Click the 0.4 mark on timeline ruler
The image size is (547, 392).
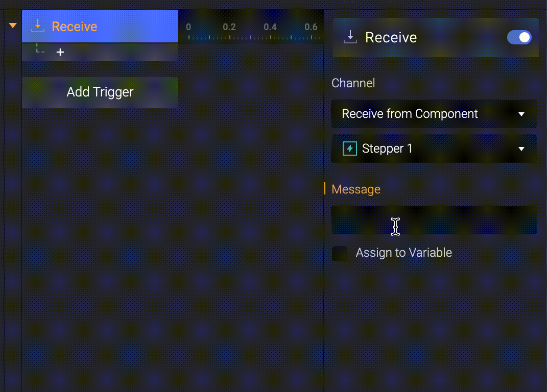270,27
